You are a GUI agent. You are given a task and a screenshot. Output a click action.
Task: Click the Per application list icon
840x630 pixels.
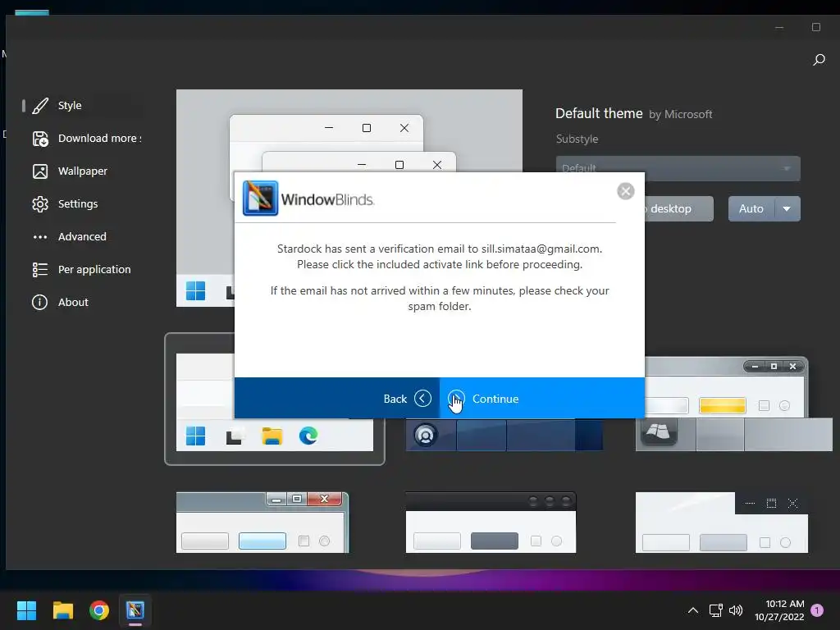pyautogui.click(x=40, y=269)
